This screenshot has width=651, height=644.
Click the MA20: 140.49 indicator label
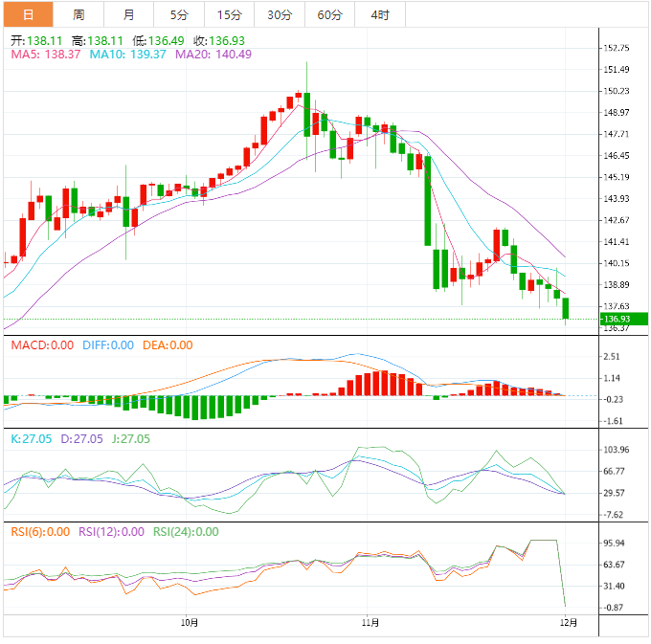pyautogui.click(x=213, y=55)
